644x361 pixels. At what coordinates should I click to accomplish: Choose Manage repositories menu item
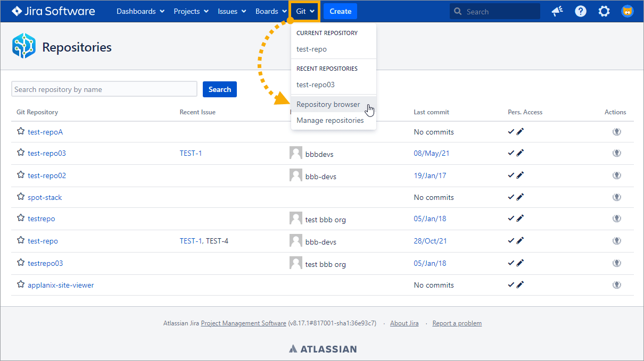click(x=330, y=121)
